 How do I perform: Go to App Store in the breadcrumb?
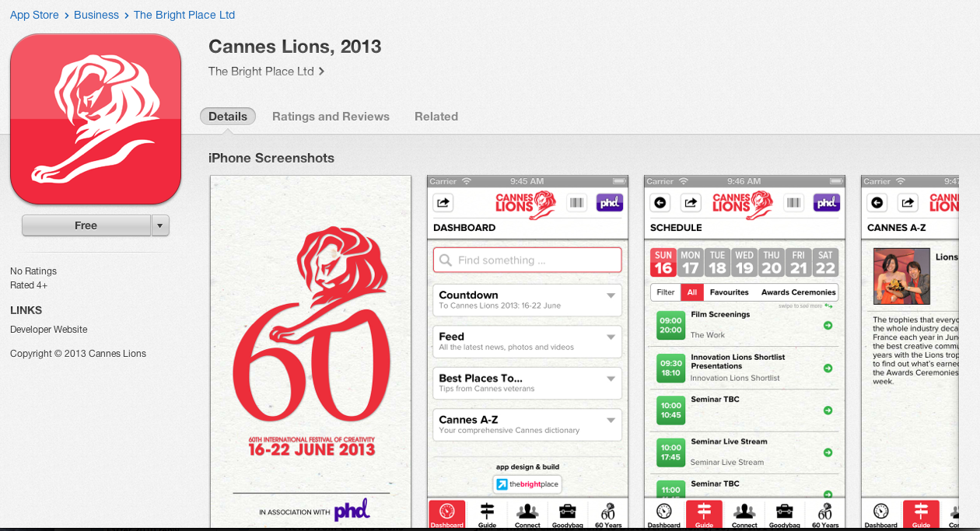pos(34,15)
